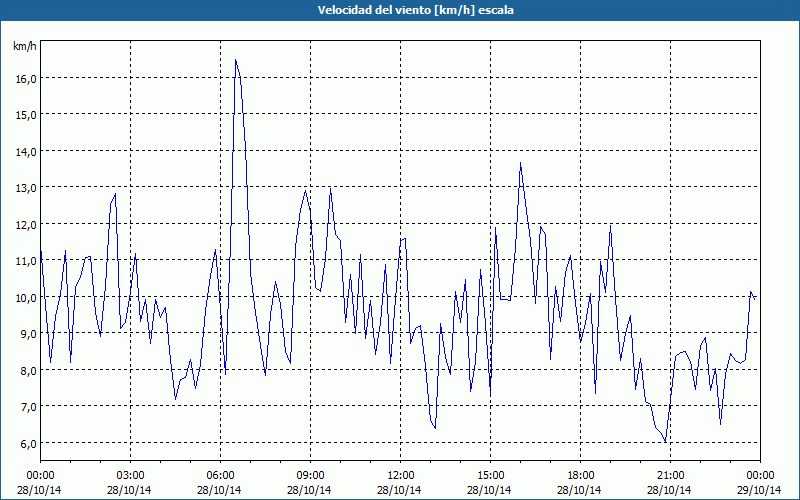The height and width of the screenshot is (500, 800).
Task: Click the '8,0' y-axis value
Action: [29, 370]
